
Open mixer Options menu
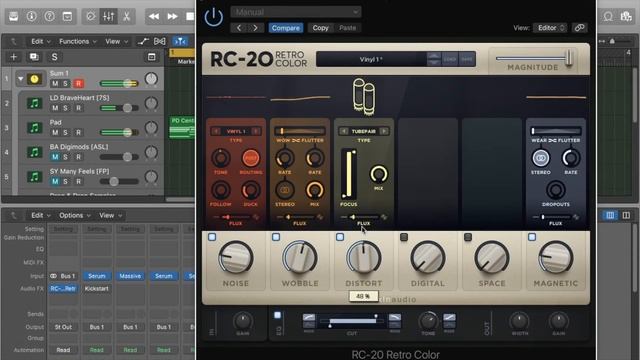point(75,215)
